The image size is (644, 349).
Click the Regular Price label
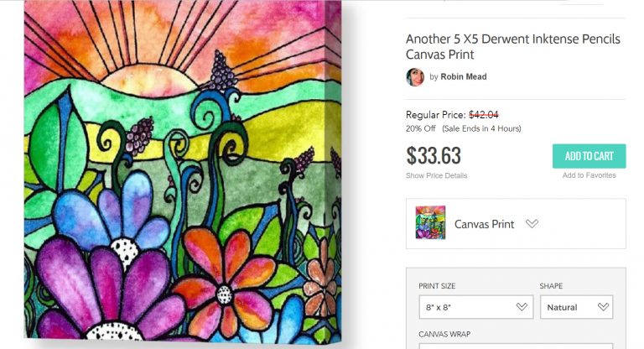coord(435,114)
